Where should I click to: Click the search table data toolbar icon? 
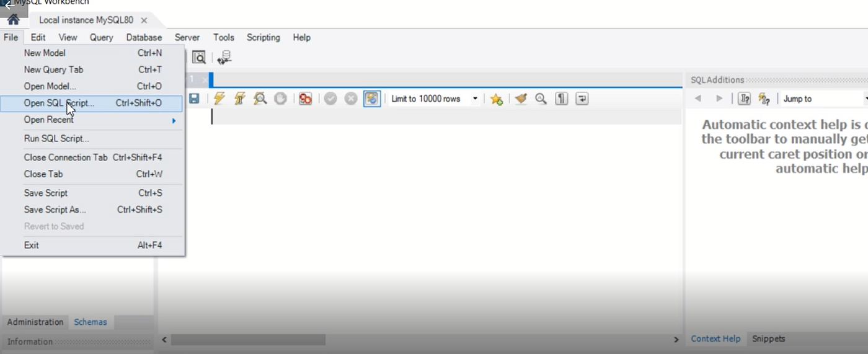pyautogui.click(x=198, y=58)
